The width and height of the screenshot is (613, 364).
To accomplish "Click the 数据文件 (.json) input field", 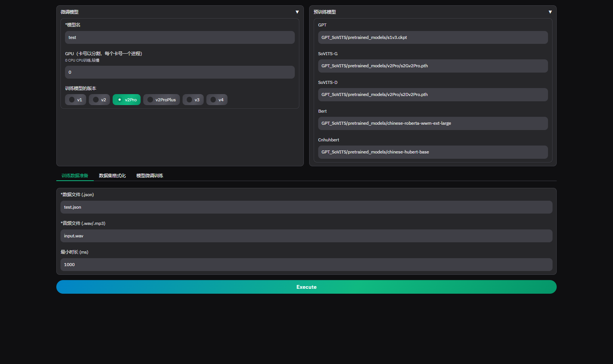I will coord(306,207).
